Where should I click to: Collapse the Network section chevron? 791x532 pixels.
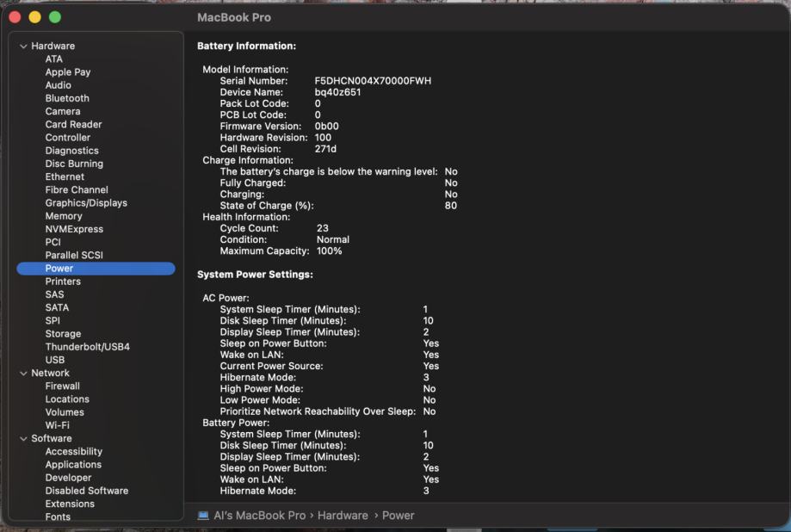[x=23, y=373]
